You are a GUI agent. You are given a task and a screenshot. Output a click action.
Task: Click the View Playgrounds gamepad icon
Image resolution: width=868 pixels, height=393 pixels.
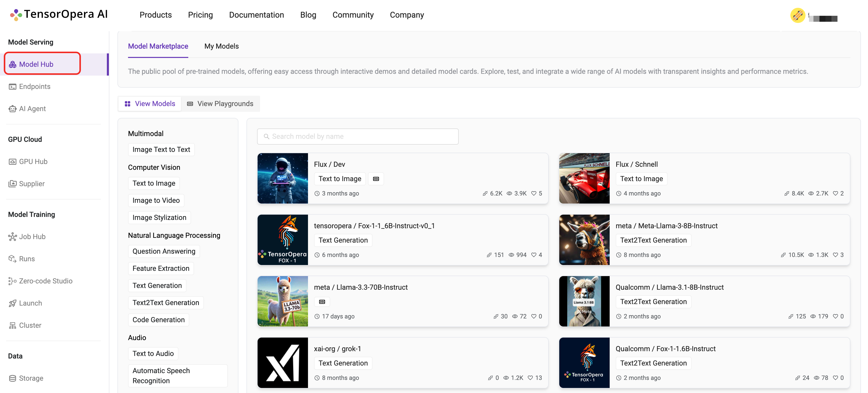pos(190,104)
